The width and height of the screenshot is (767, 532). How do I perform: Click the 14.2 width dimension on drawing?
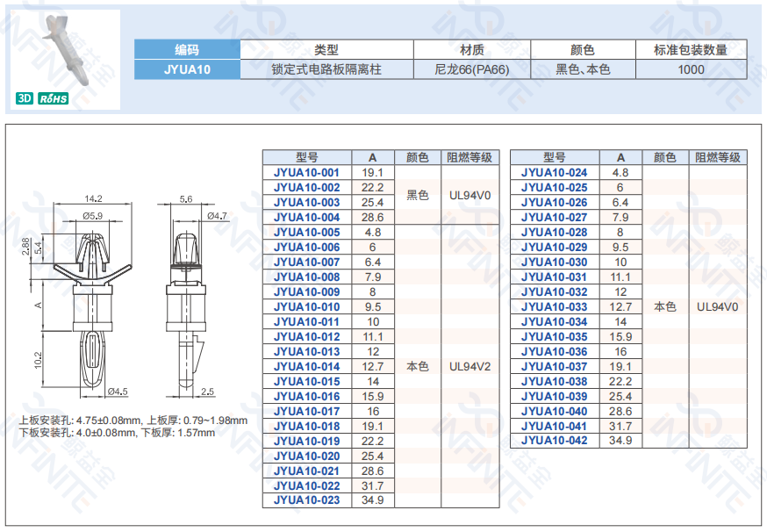[x=93, y=199]
